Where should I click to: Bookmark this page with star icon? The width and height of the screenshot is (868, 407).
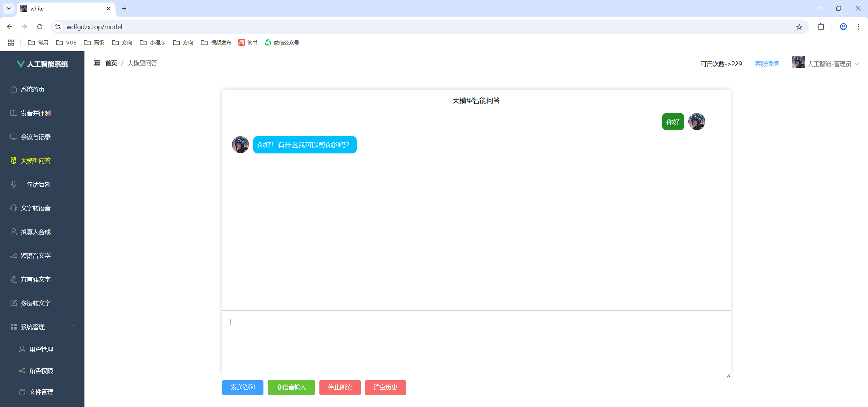click(x=799, y=27)
